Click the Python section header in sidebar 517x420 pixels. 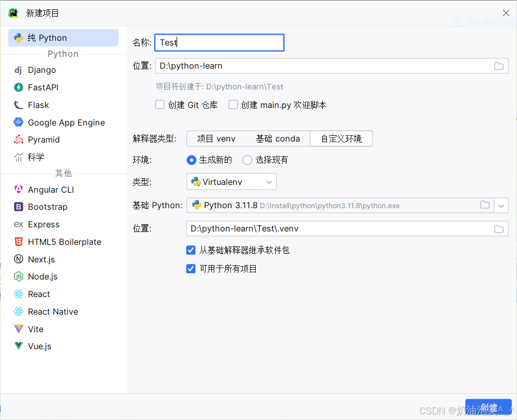63,54
